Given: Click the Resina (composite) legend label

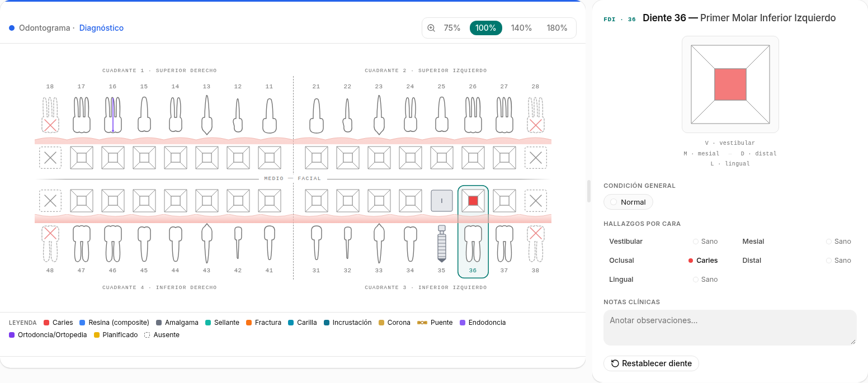Looking at the screenshot, I should click(x=119, y=323).
